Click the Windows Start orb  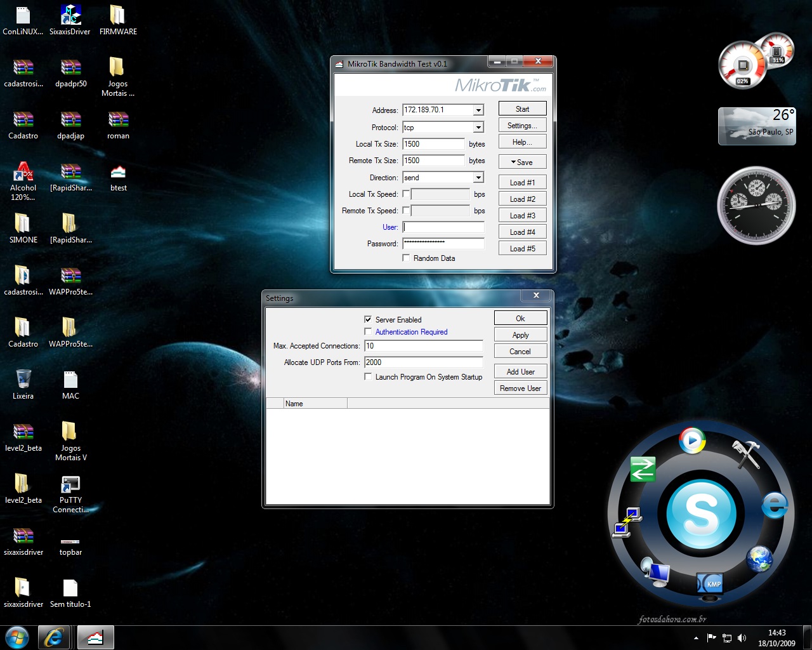tap(17, 637)
